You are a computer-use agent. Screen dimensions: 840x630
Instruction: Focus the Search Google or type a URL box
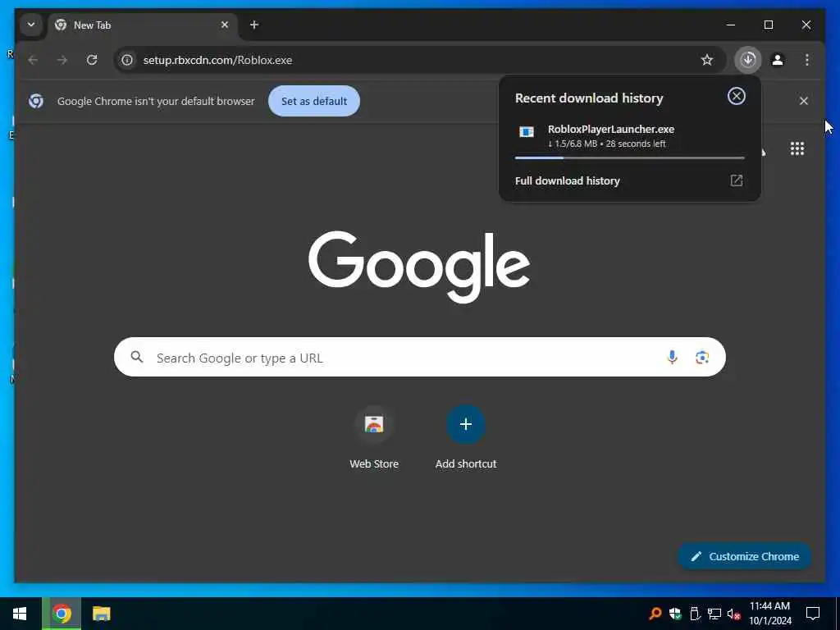pos(419,357)
